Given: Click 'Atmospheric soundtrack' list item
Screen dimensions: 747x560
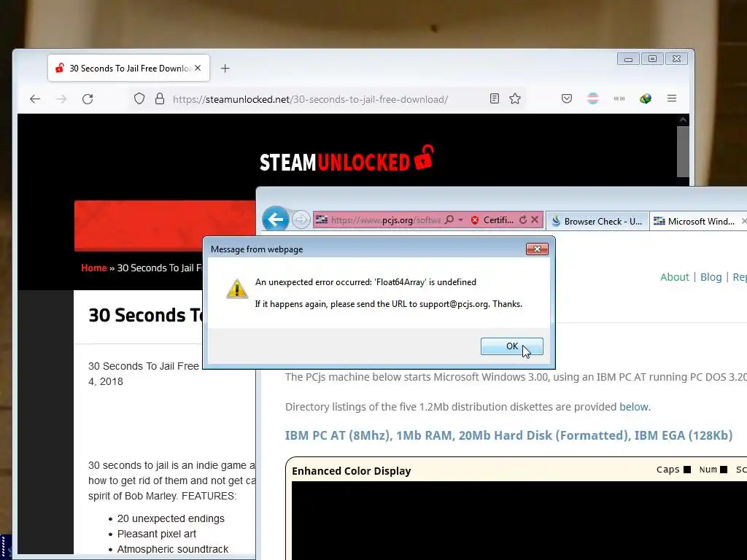Looking at the screenshot, I should pos(173,549).
